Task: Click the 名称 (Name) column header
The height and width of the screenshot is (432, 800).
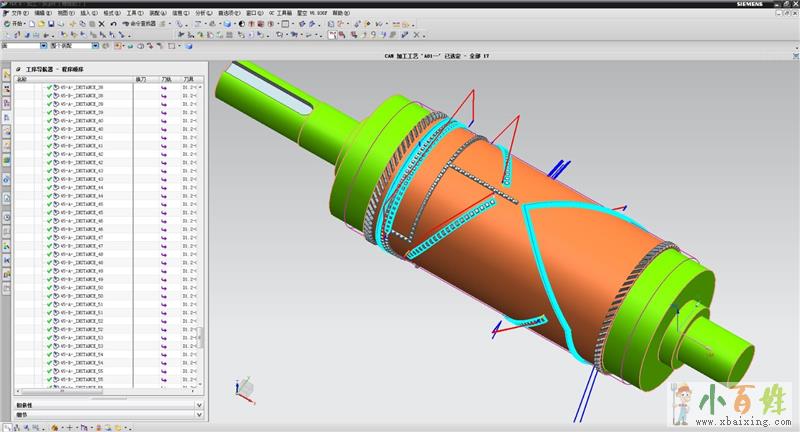Action: 22,78
